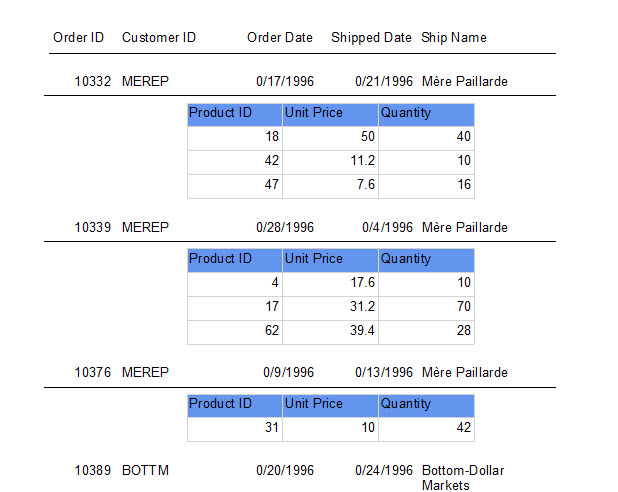This screenshot has width=618, height=492.
Task: Click the Customer ID column header
Action: pos(159,37)
